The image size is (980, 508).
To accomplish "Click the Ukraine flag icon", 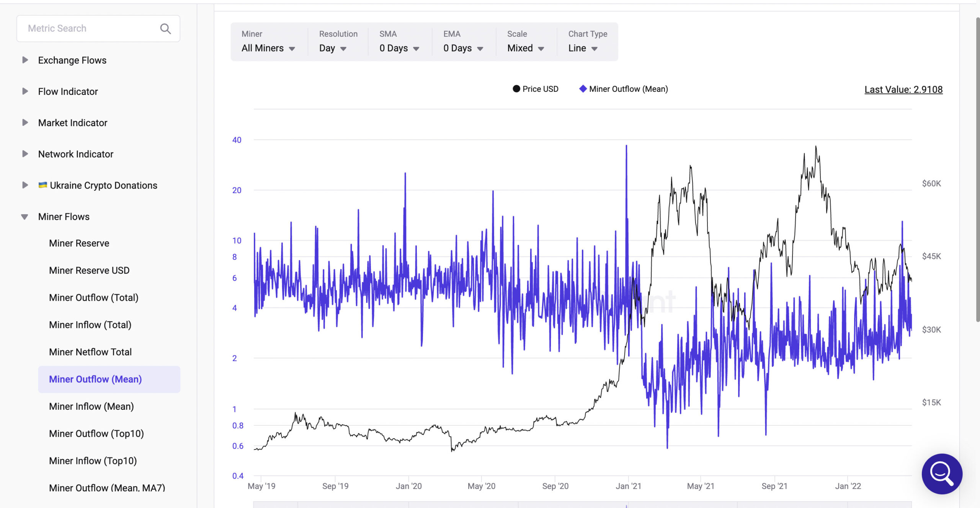I will click(42, 185).
